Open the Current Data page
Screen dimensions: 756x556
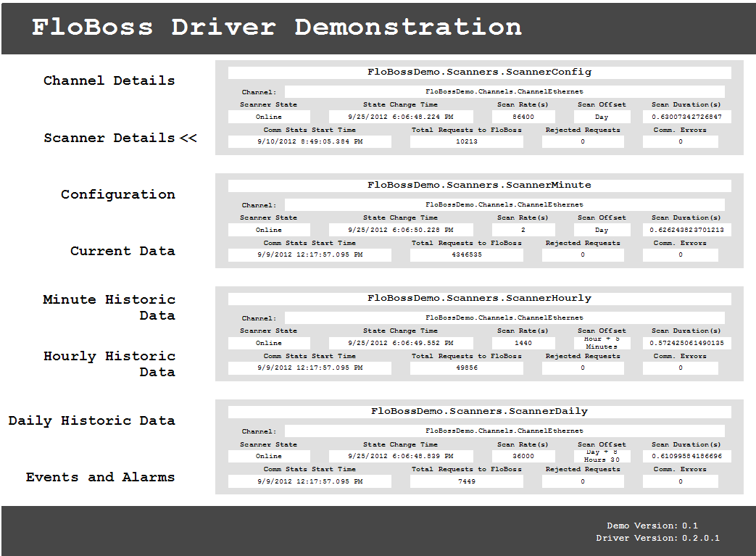point(122,251)
